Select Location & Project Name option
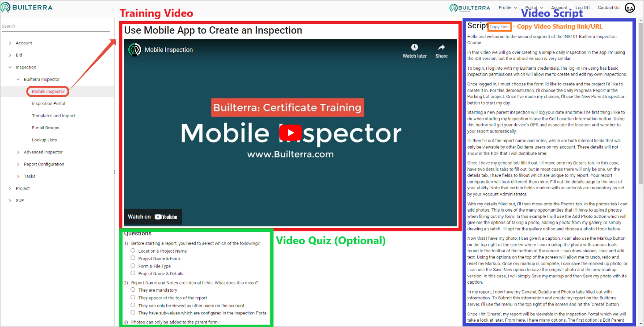Image resolution: width=644 pixels, height=327 pixels. coord(133,251)
